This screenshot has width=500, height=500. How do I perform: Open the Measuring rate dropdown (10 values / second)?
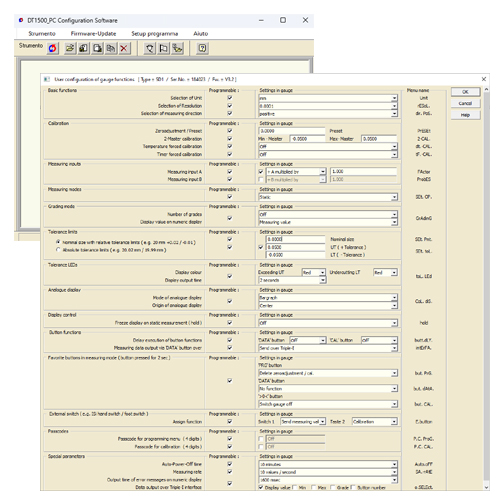328,472
